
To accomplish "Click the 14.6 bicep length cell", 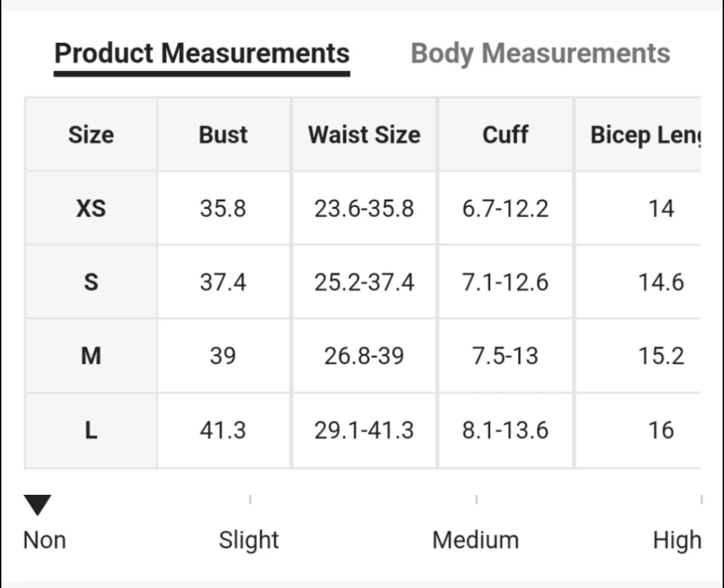I will point(638,282).
